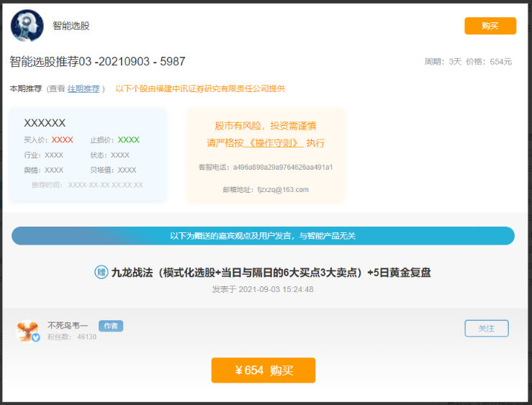Image resolution: width=532 pixels, height=405 pixels.
Task: Click the 客服电话 number text
Action: click(x=282, y=167)
